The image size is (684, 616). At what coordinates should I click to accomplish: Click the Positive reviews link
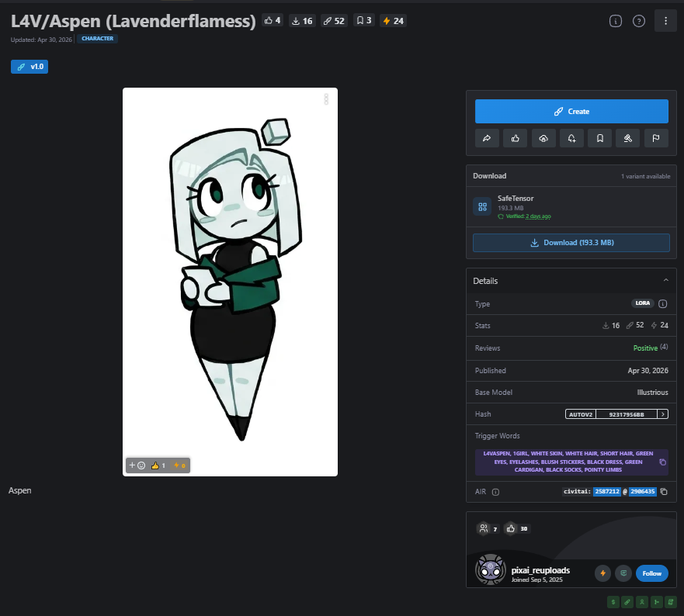click(645, 348)
